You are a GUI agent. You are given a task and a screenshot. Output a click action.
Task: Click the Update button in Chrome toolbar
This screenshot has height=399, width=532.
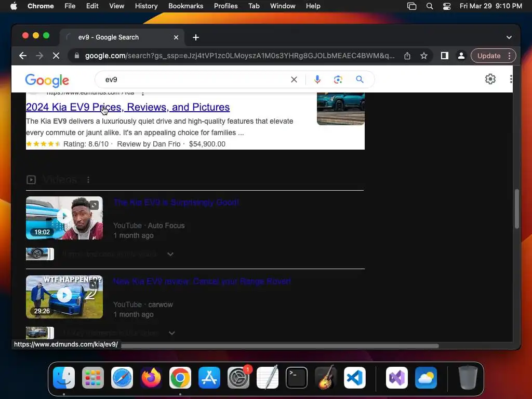click(x=489, y=56)
